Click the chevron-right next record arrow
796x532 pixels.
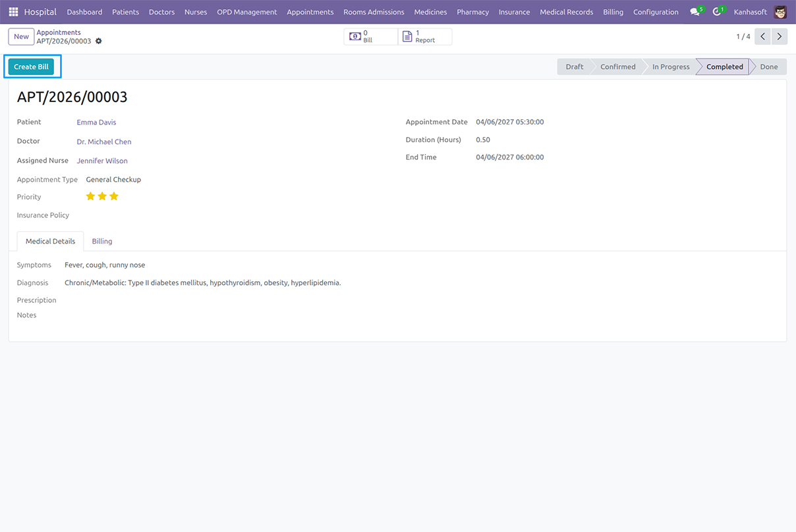click(x=780, y=36)
